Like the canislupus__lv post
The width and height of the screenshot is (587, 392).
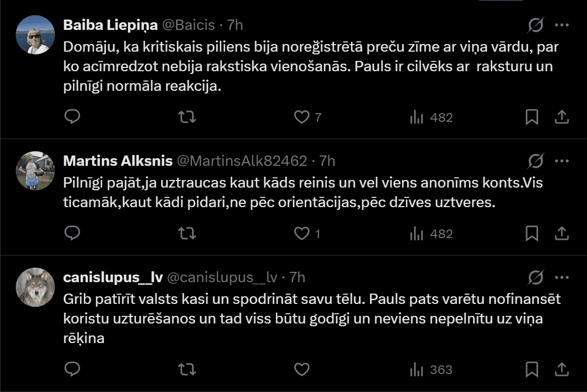point(301,370)
